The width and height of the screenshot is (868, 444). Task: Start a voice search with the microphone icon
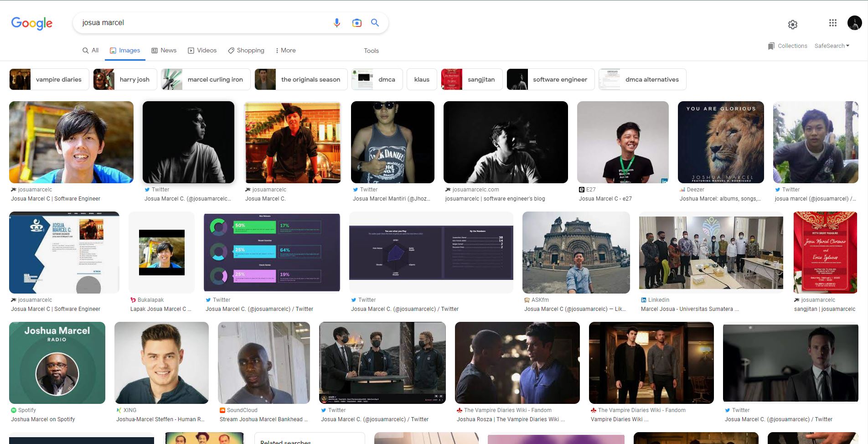click(337, 22)
